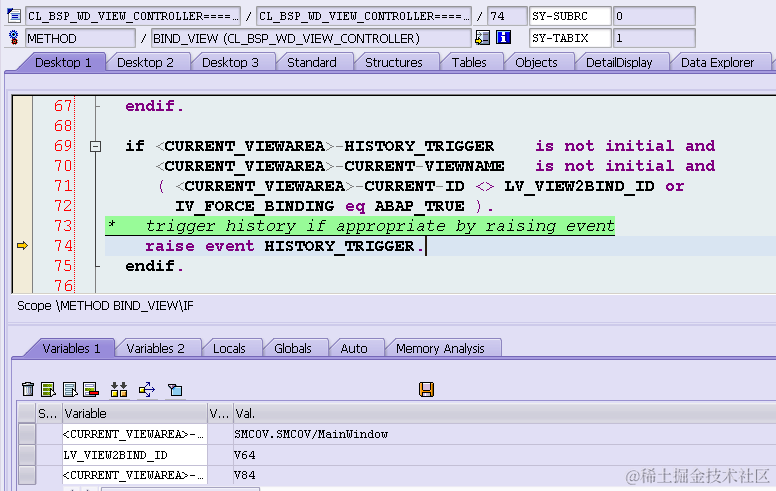Screen dimensions: 776x491
Task: Select row header button for the V84 row
Action: click(x=27, y=475)
